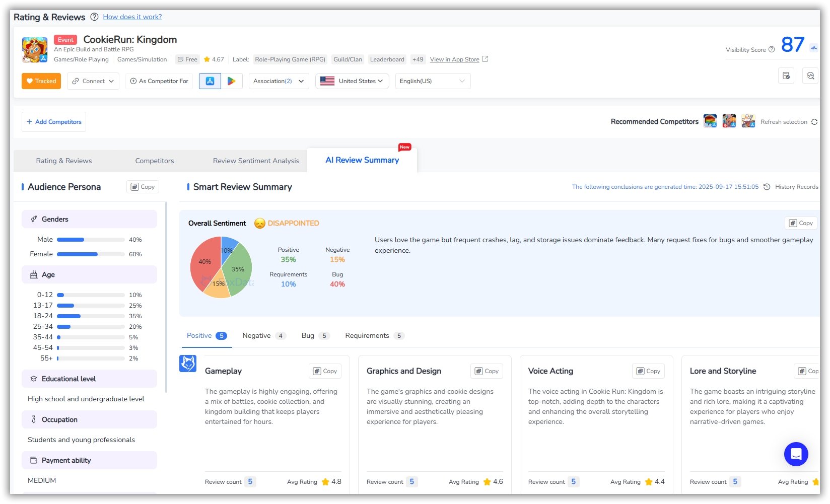
Task: Select the first recommended competitor icon
Action: tap(710, 121)
